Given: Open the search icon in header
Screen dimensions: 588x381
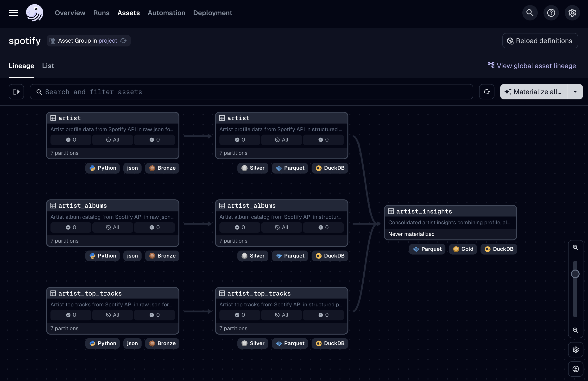Looking at the screenshot, I should (x=530, y=13).
